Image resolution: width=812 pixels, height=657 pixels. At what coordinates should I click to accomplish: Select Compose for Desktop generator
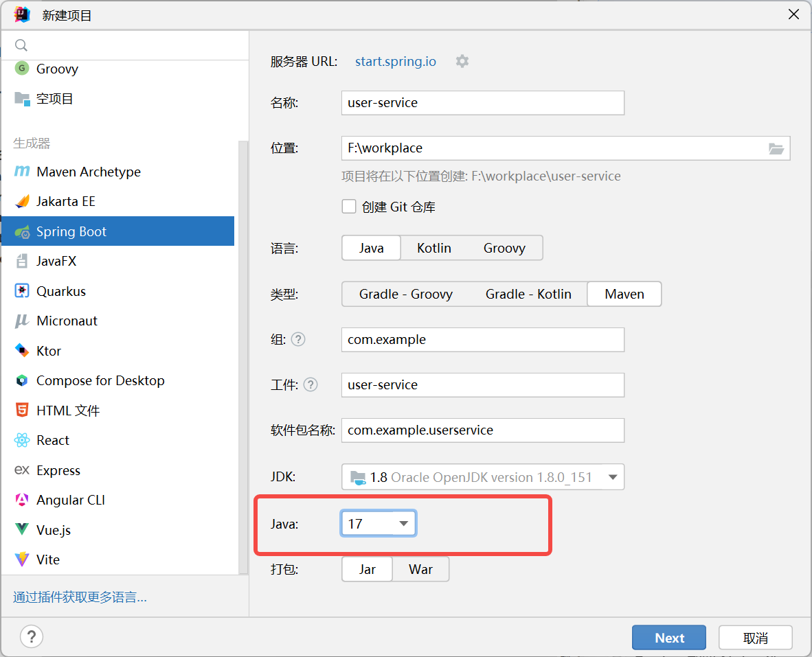click(x=117, y=381)
